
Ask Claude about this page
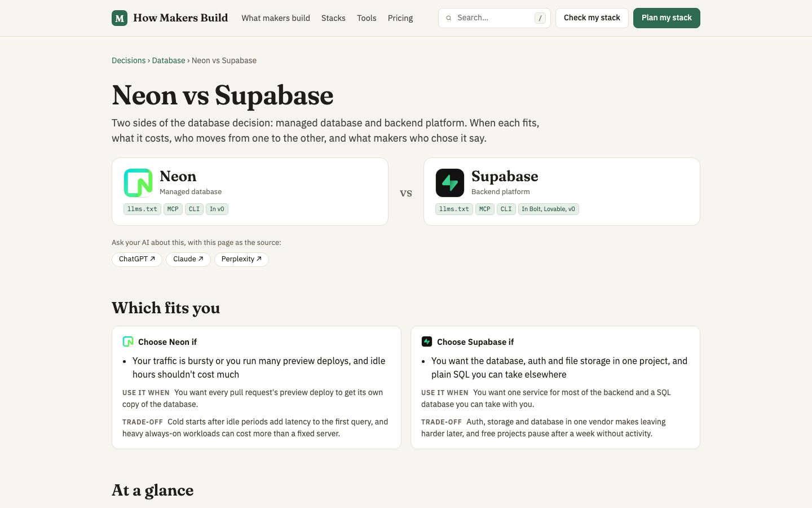(x=188, y=259)
